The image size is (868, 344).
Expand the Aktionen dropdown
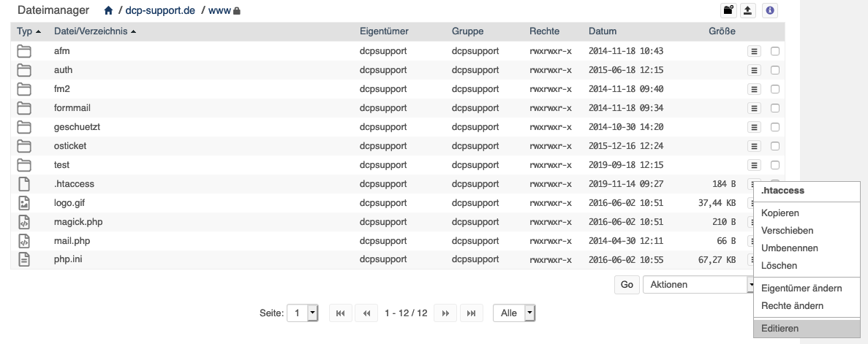[x=698, y=284]
